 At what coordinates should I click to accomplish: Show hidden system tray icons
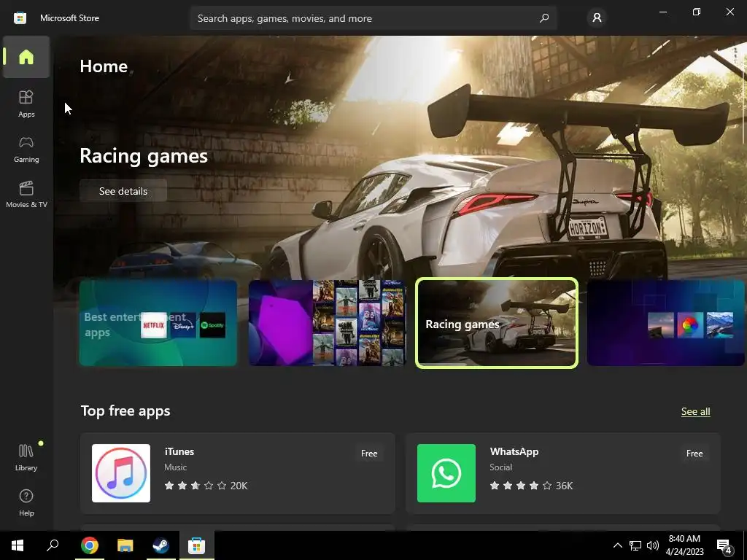click(617, 545)
